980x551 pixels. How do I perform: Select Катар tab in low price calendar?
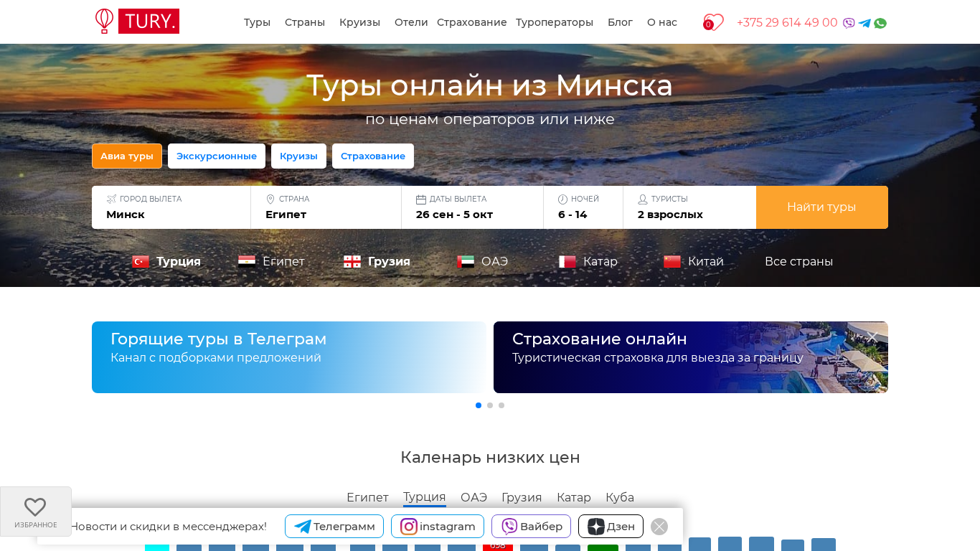click(574, 497)
